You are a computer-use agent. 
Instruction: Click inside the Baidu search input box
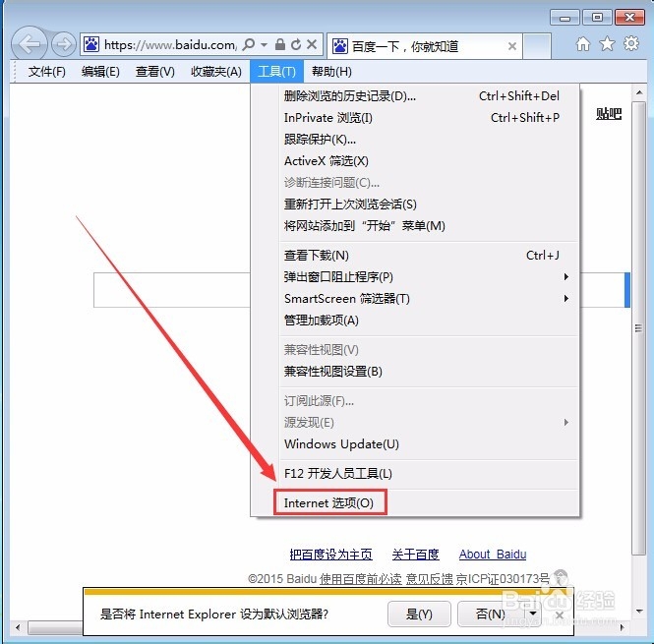(x=172, y=290)
